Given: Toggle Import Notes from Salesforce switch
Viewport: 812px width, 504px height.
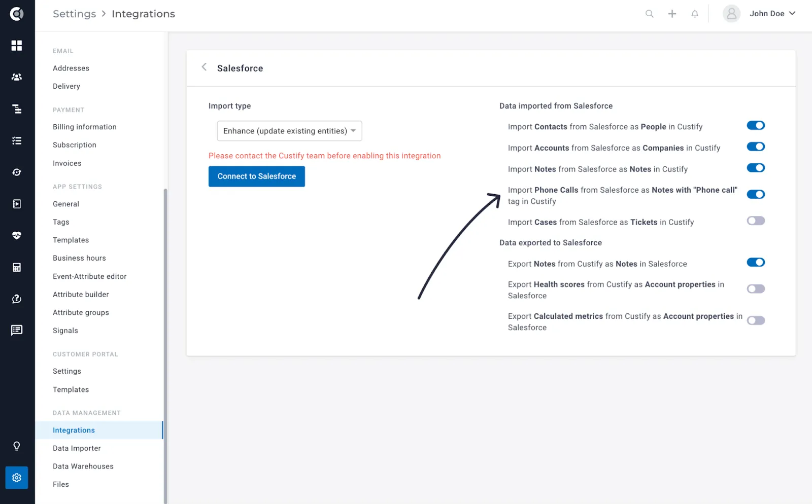Looking at the screenshot, I should [x=756, y=168].
